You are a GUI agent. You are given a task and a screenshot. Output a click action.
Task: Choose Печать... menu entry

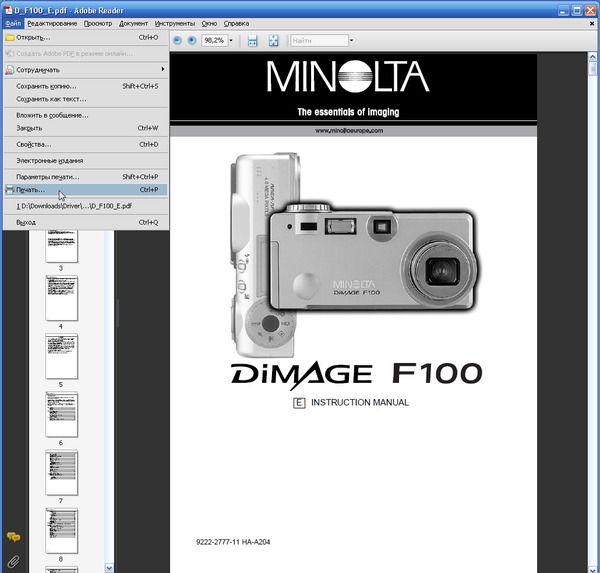[86, 190]
